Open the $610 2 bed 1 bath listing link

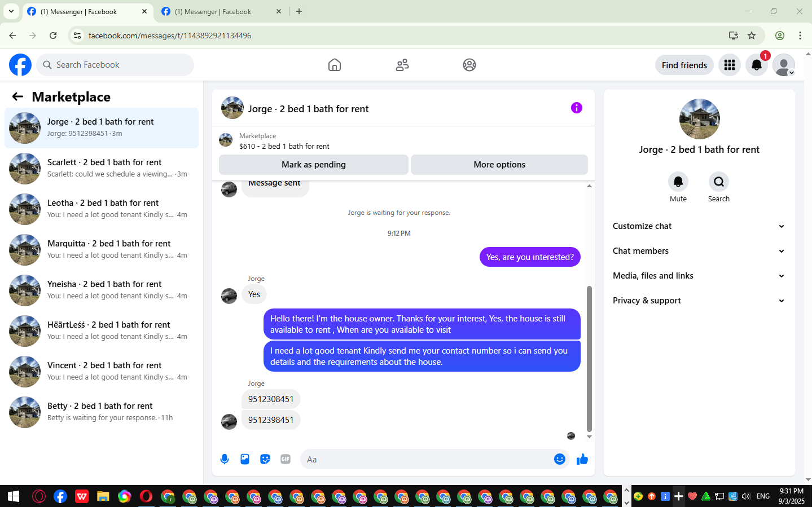pos(284,146)
